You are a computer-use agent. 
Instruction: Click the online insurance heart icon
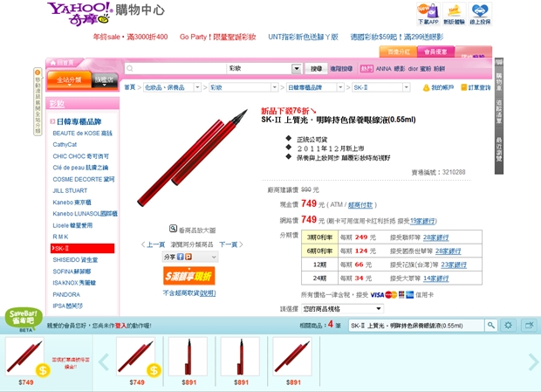coord(480,14)
